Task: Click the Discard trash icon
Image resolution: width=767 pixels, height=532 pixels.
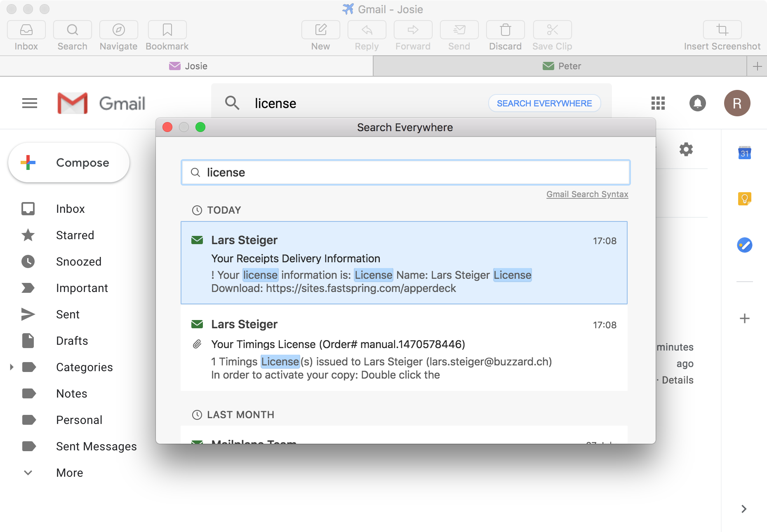Action: coord(506,30)
